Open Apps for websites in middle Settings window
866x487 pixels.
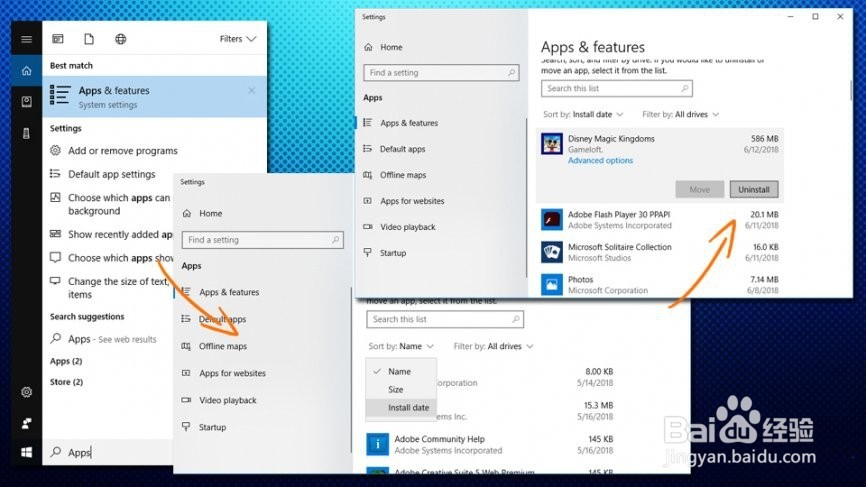tap(232, 373)
